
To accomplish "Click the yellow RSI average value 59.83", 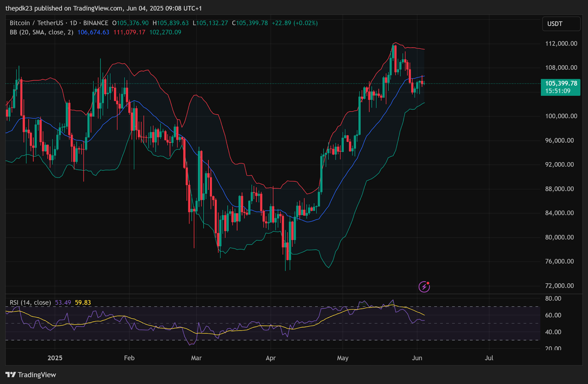I will pyautogui.click(x=83, y=303).
